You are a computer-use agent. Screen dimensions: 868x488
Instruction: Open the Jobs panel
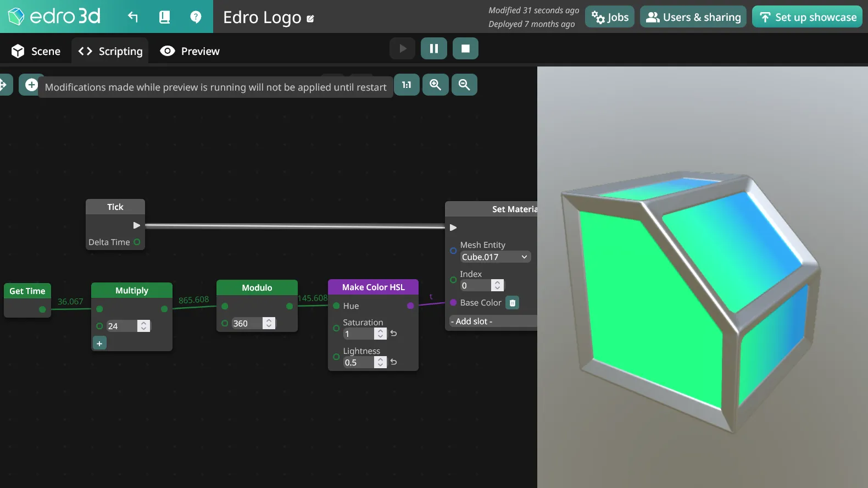[x=610, y=17]
